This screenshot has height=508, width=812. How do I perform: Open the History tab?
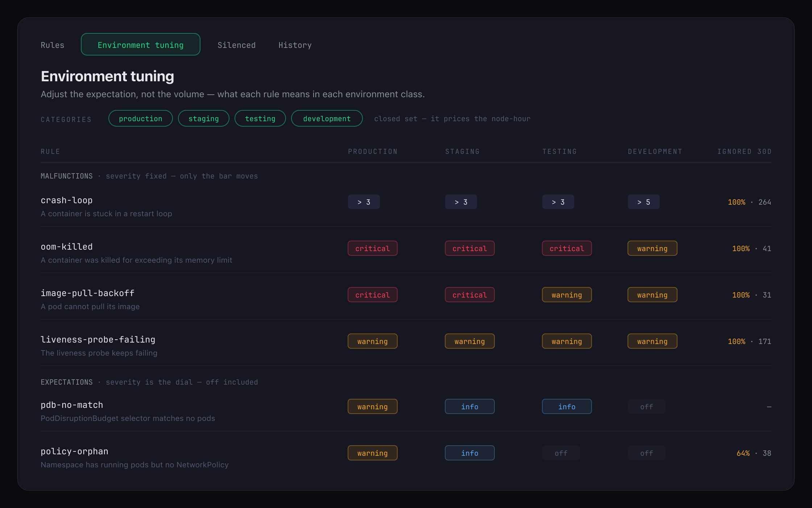(x=295, y=45)
